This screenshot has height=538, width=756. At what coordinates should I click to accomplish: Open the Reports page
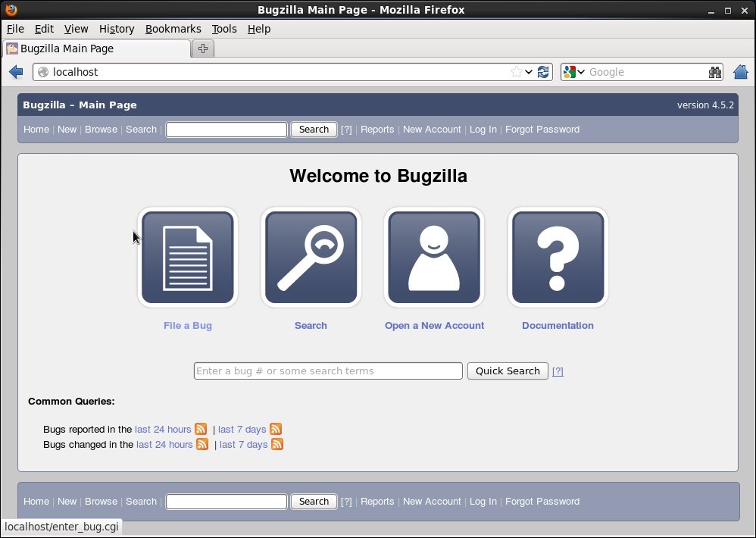377,130
